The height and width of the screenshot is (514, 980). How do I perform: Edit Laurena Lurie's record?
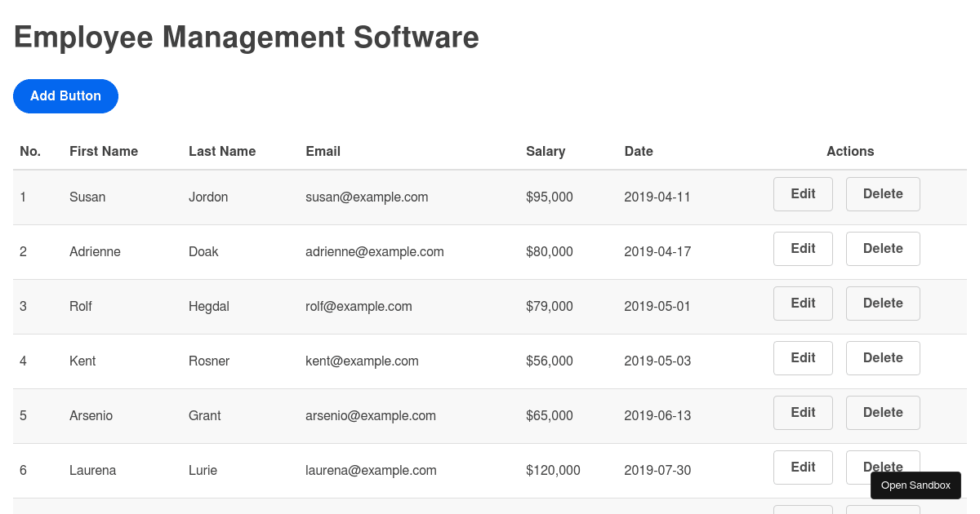pyautogui.click(x=803, y=467)
